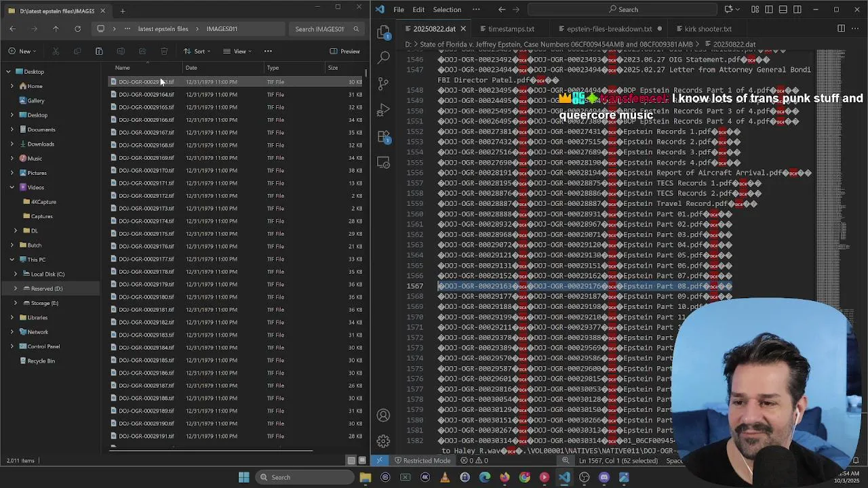The image size is (868, 488).
Task: Collapse This PC in navigation pane
Action: click(x=12, y=260)
